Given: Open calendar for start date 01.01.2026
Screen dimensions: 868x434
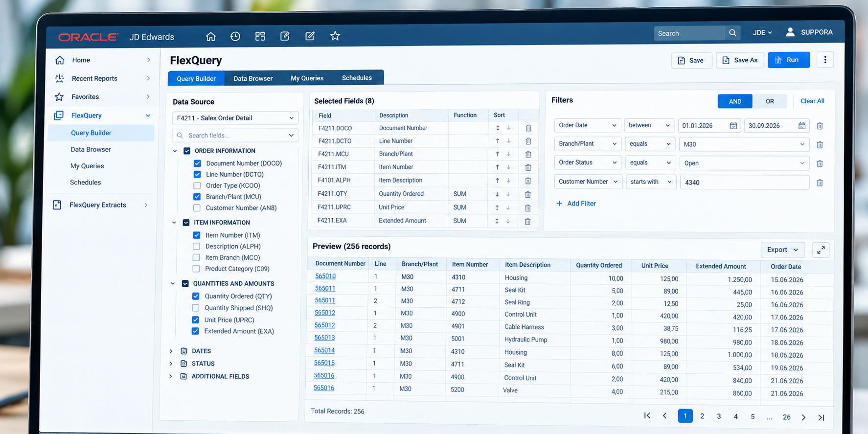Looking at the screenshot, I should pyautogui.click(x=733, y=126).
